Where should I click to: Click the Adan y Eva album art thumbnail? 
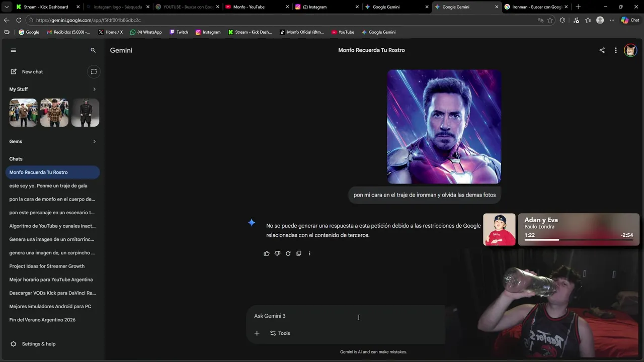(499, 229)
